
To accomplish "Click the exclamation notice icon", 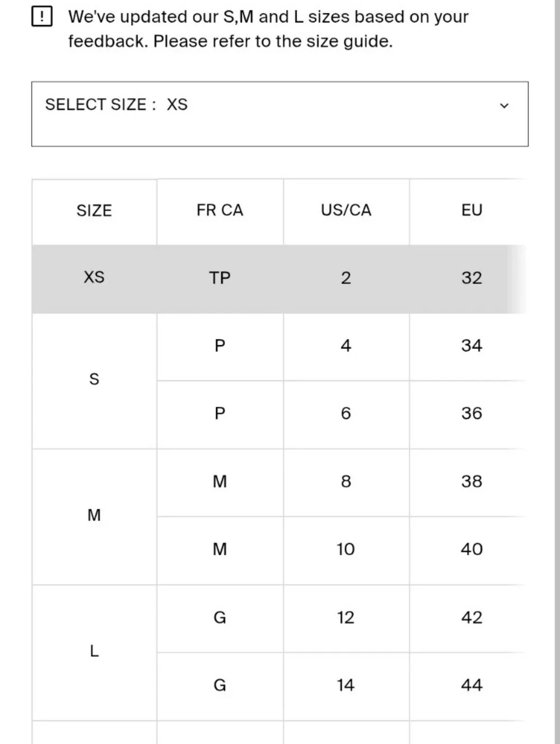I will [x=42, y=17].
